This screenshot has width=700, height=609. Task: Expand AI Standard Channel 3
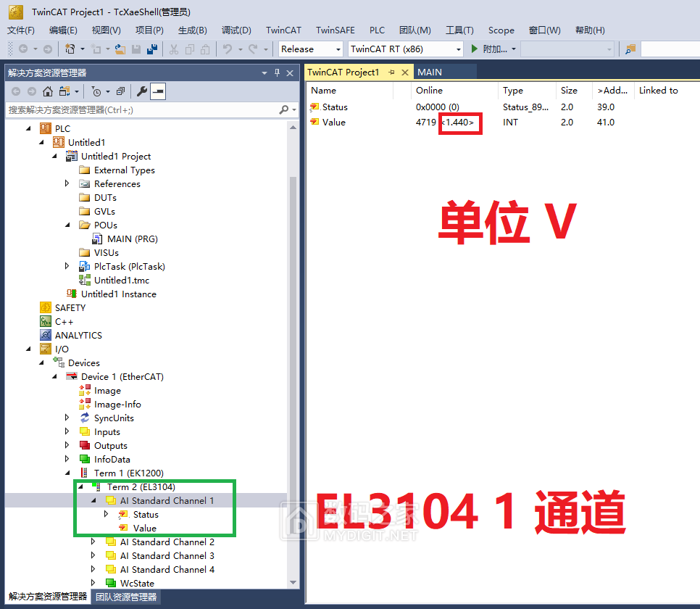[93, 555]
